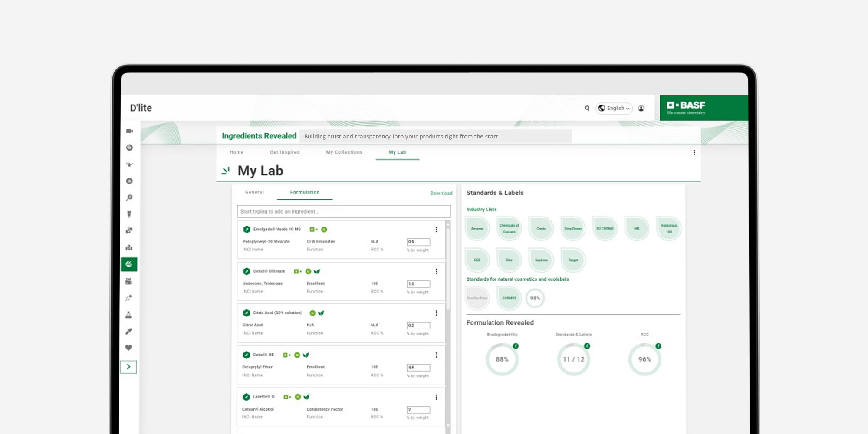Click the 'Consistency Factor' function text
The width and height of the screenshot is (868, 434).
tap(325, 409)
